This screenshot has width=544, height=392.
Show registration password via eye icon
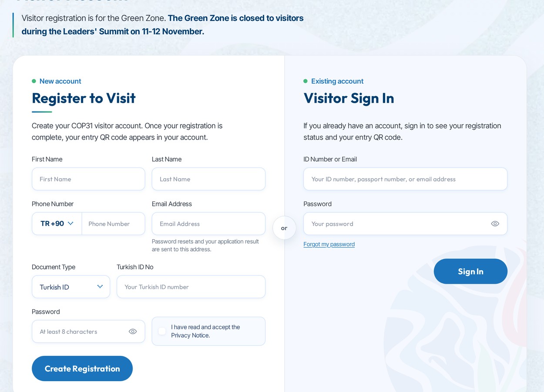133,332
